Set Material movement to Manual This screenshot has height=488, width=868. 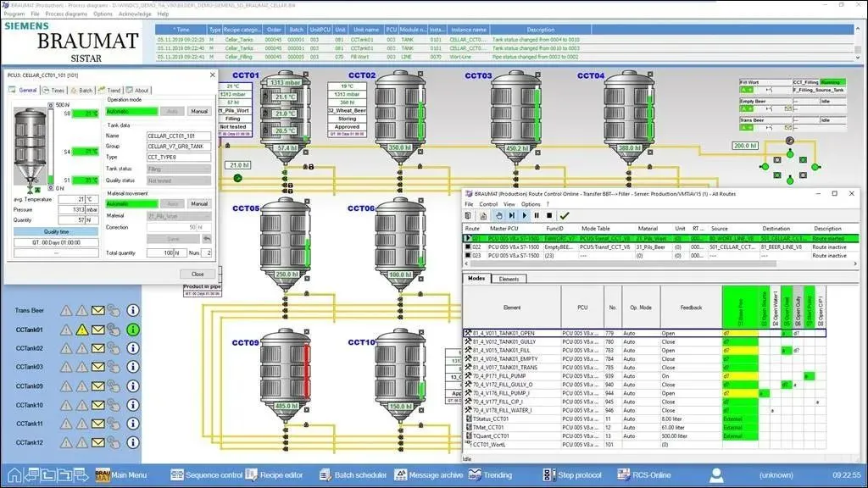[198, 203]
